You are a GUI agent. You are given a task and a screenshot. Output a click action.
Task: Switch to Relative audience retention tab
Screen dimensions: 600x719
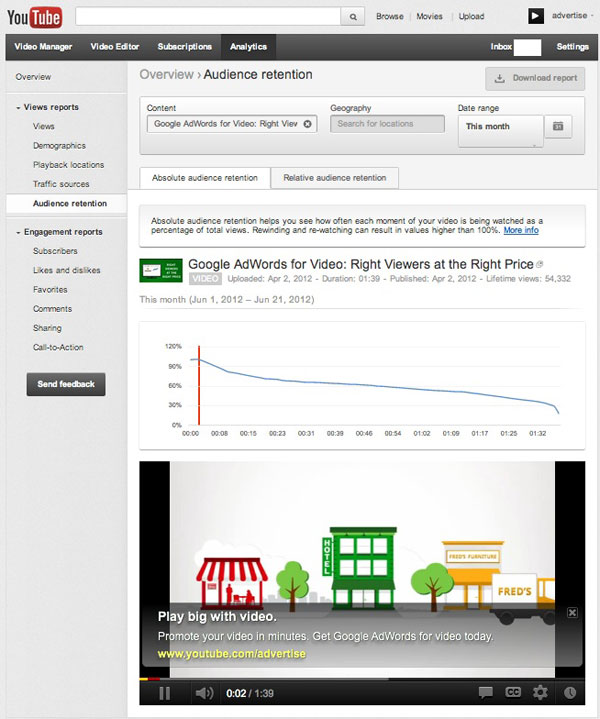point(335,178)
